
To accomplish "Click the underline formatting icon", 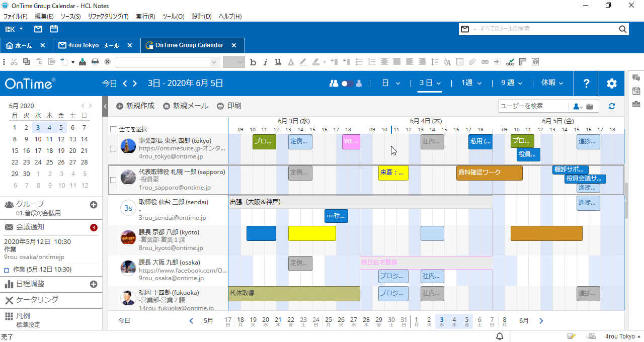I will point(278,62).
